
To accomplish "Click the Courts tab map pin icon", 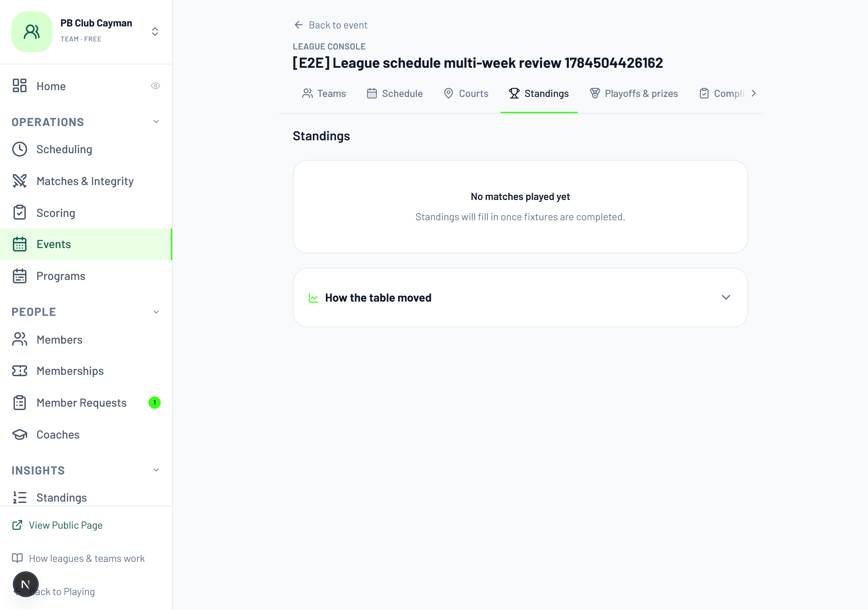I will click(x=449, y=93).
